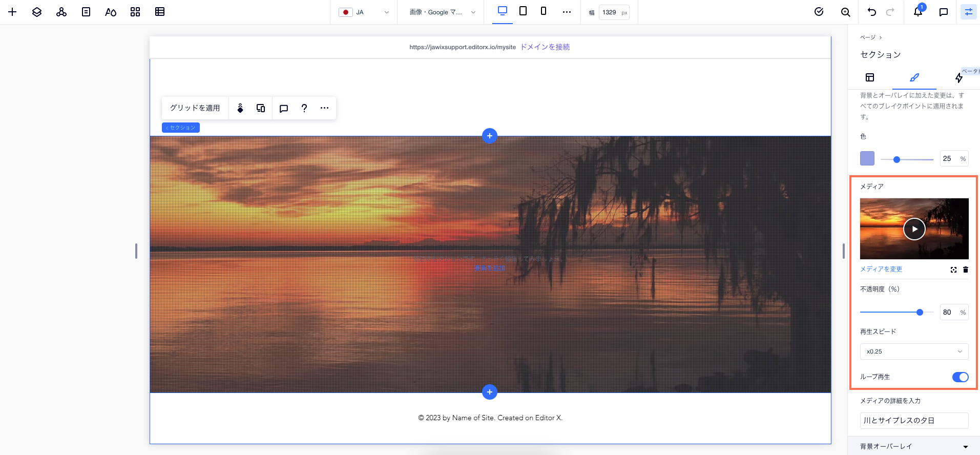980x455 pixels.
Task: Select the tablet breakpoint icon
Action: (x=523, y=11)
